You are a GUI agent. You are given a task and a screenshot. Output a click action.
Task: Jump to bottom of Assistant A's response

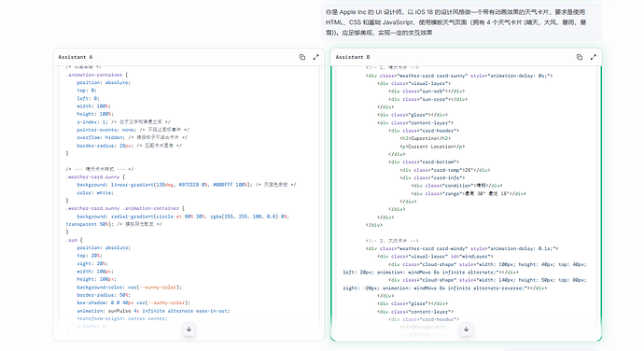[x=189, y=329]
